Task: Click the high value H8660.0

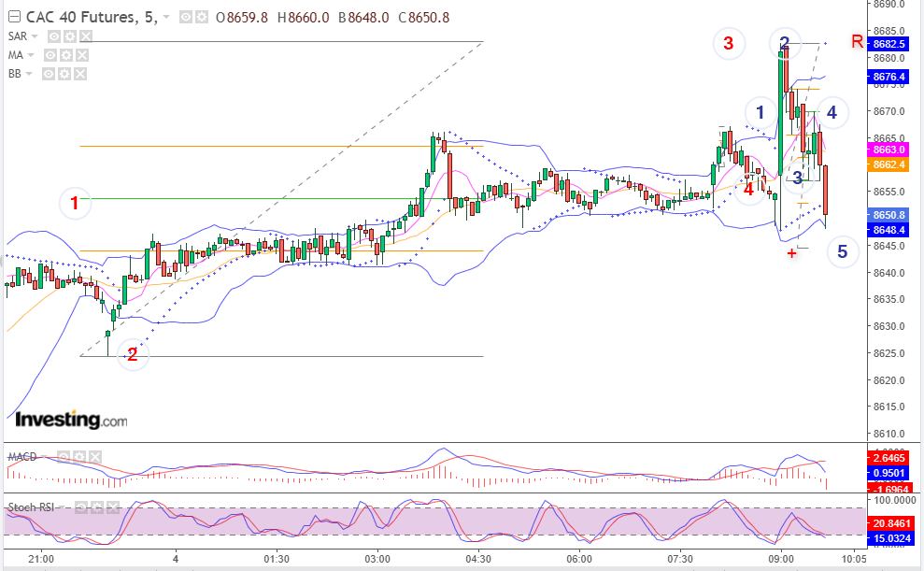Action: (x=303, y=18)
